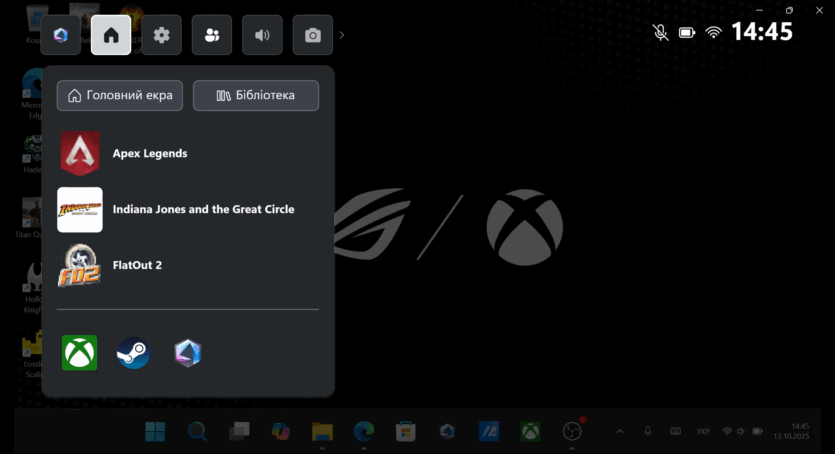835x454 pixels.
Task: Open the Armoury Crate launcher beside Steam
Action: coord(188,352)
